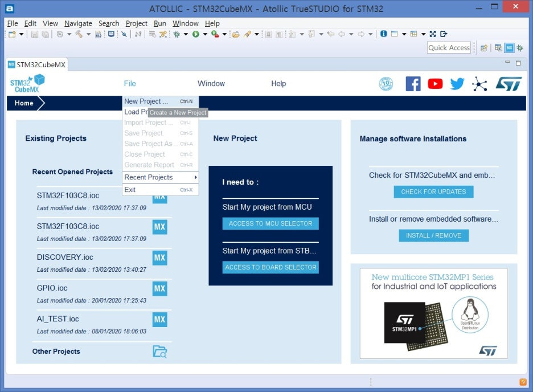Select the STM32CubeMX editor tab
Screen dimensions: 533x392
click(37, 64)
